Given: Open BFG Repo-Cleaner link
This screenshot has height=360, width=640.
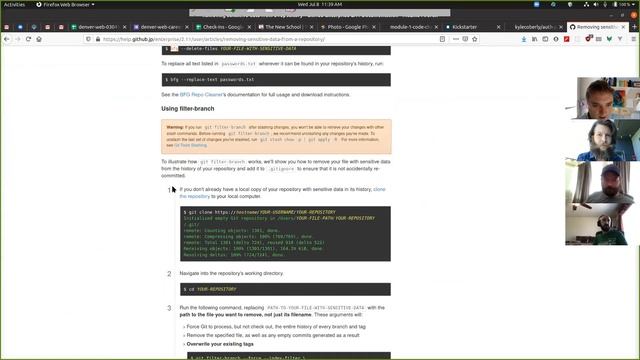Looking at the screenshot, I should coord(202,95).
